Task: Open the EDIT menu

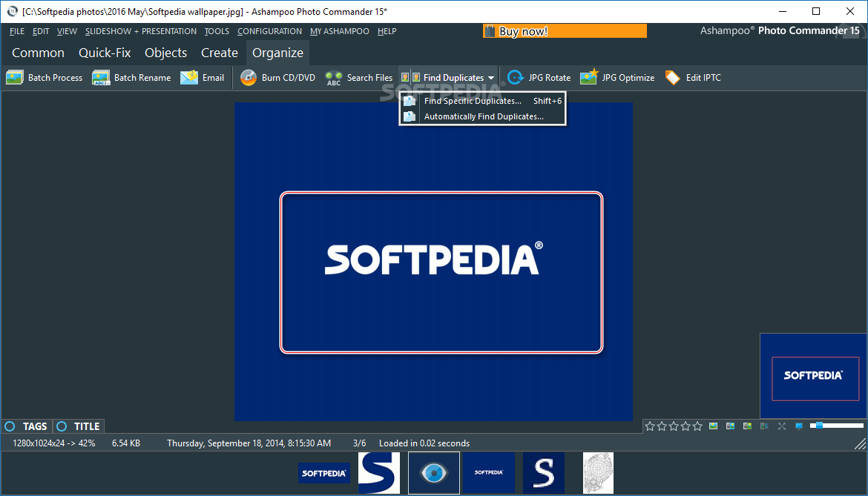Action: pos(41,31)
